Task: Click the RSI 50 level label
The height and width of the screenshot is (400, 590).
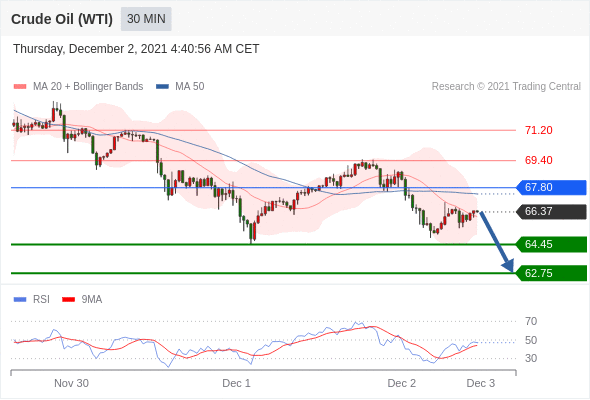Action: point(531,340)
